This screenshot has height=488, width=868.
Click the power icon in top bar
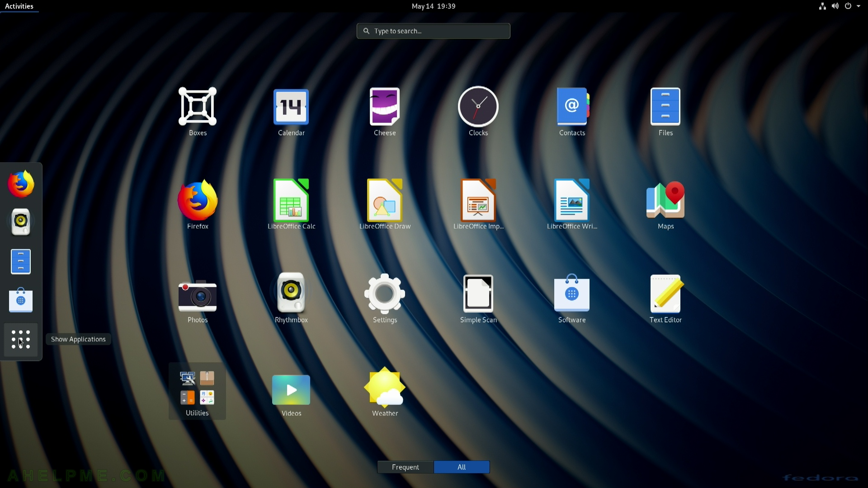(848, 6)
